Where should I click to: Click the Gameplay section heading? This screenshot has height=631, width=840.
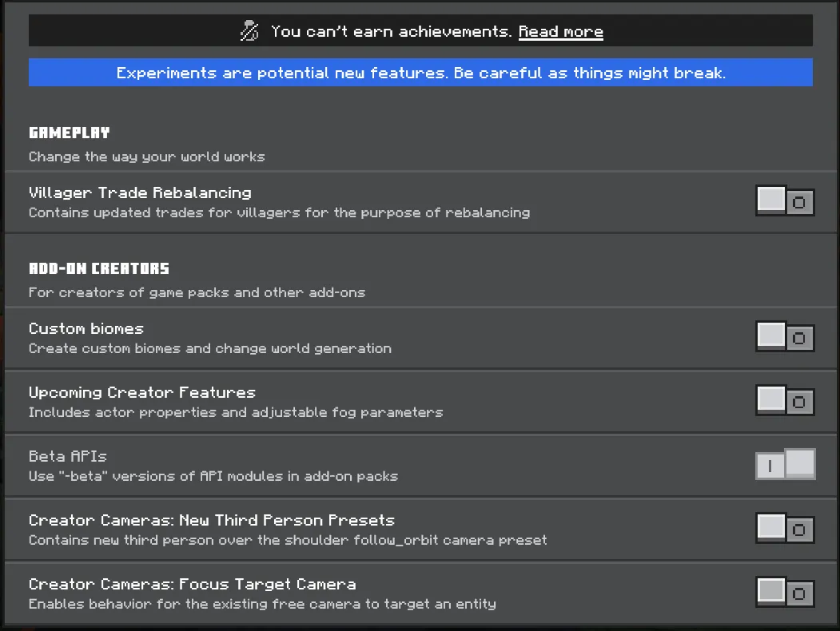tap(69, 133)
